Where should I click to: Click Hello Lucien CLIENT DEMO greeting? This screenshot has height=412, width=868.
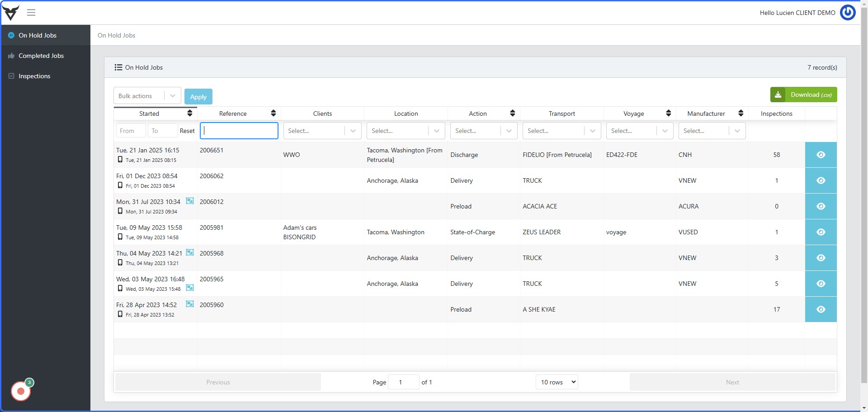click(797, 13)
